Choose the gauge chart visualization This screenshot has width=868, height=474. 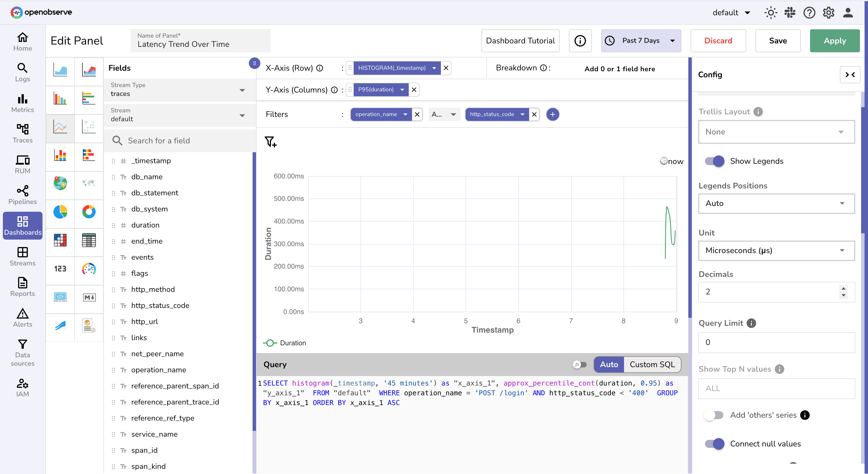point(89,270)
